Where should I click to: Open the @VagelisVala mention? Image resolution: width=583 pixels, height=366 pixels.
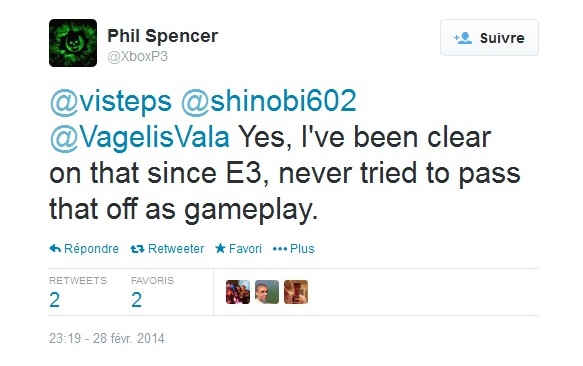139,137
